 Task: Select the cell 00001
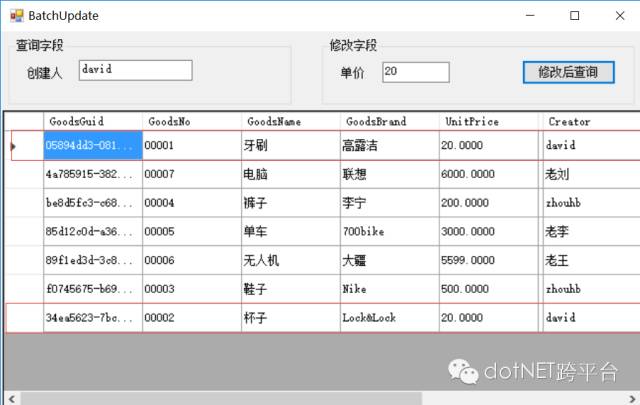tap(192, 145)
